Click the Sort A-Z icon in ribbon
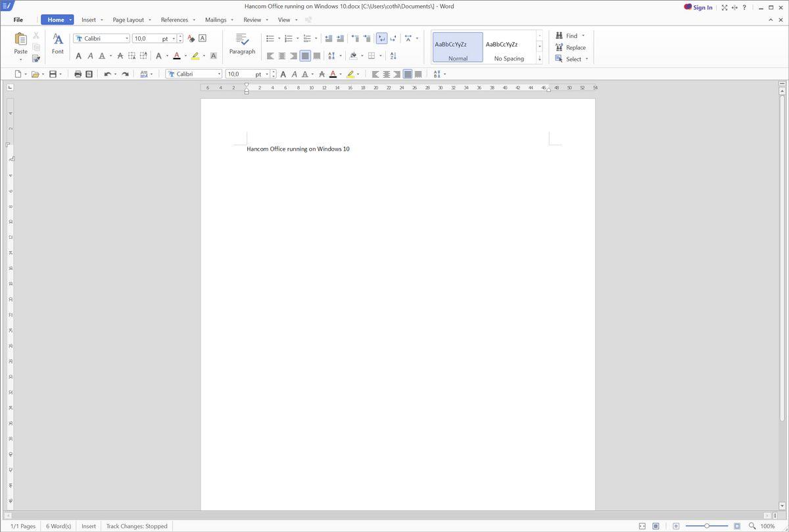 (393, 56)
